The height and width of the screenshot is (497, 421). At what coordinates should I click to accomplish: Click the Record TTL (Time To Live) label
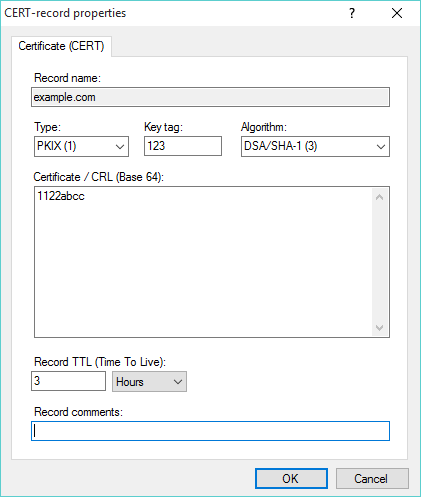coord(100,362)
